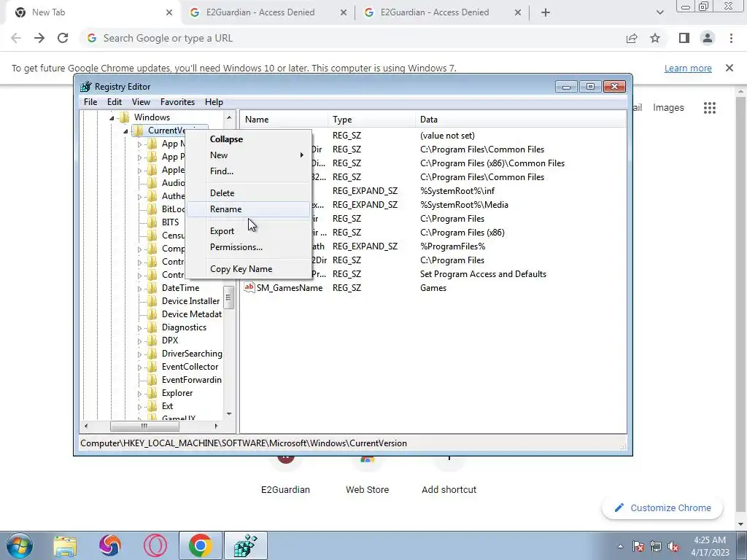Open the New submenu in context menu
This screenshot has width=747, height=560.
click(248, 155)
